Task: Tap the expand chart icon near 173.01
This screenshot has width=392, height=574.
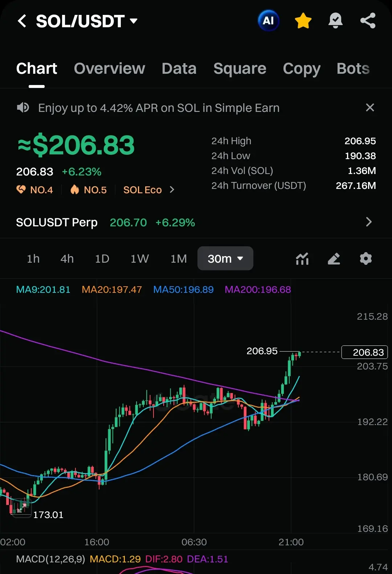Action: pyautogui.click(x=22, y=508)
